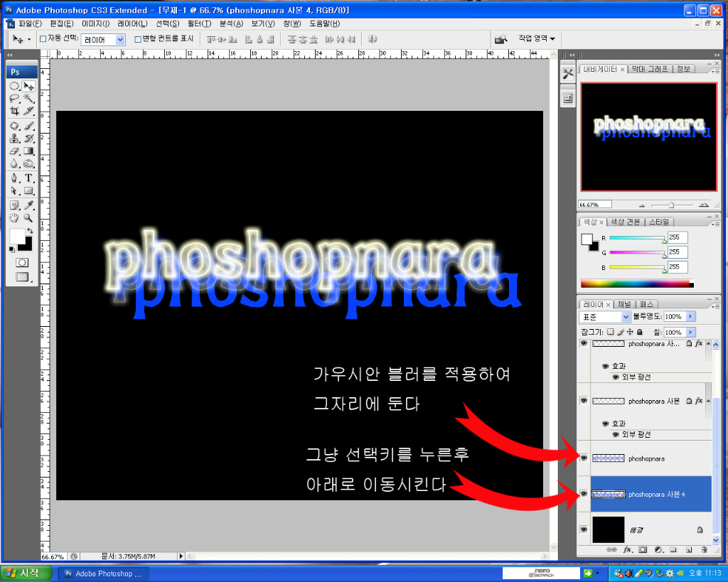This screenshot has width=728, height=582.
Task: Swap foreground and background colors
Action: pyautogui.click(x=30, y=231)
